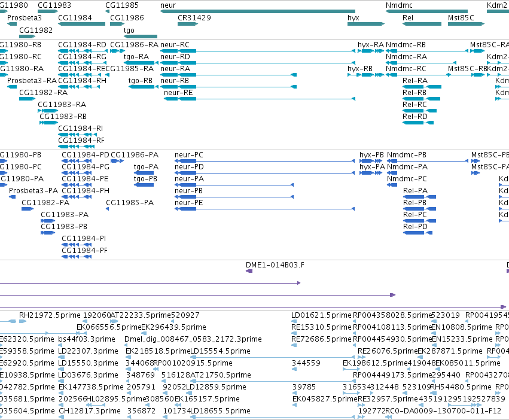Click protein Prosbeta3-PA
Screen dimensions: 509x420
(33, 191)
